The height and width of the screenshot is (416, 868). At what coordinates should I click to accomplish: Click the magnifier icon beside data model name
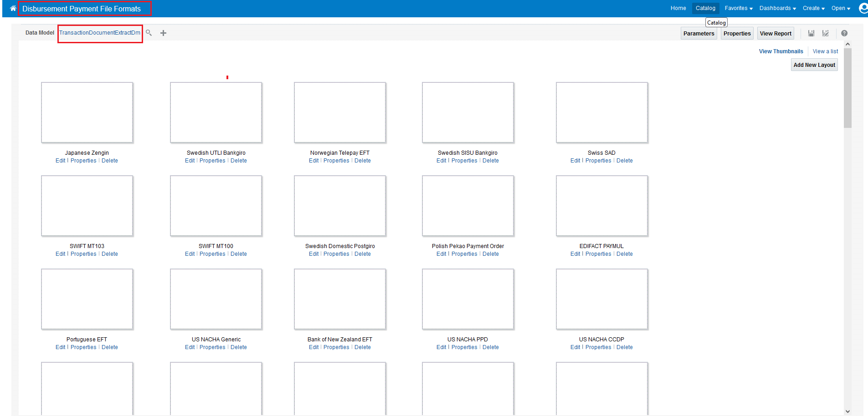pos(149,33)
